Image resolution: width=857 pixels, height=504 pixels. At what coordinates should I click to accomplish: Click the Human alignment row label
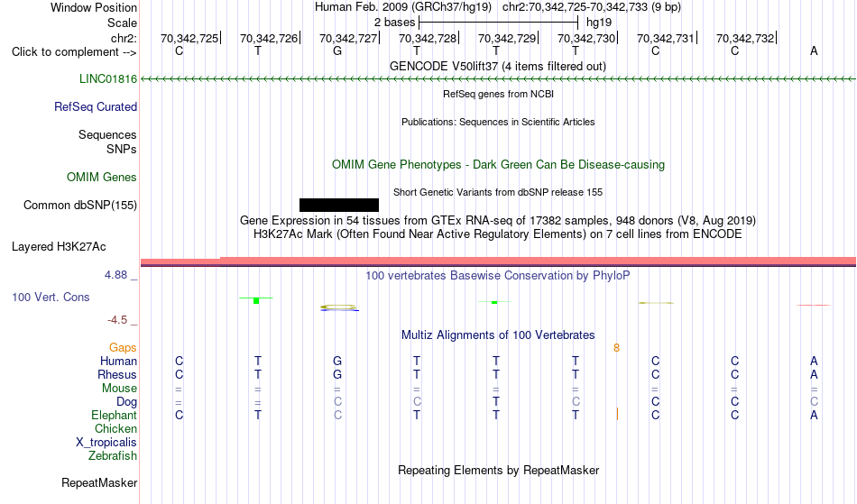pos(118,361)
